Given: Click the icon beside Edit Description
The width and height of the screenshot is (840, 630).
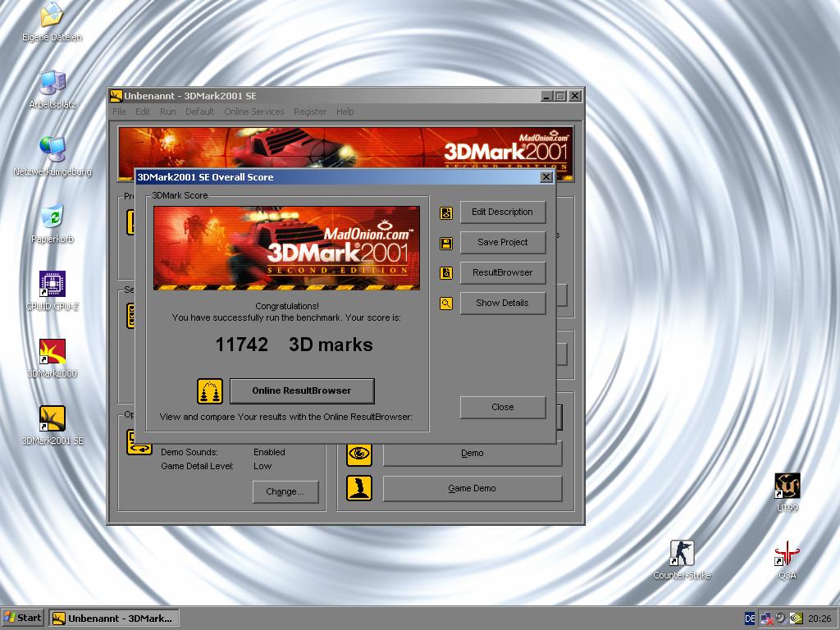Looking at the screenshot, I should pyautogui.click(x=445, y=212).
